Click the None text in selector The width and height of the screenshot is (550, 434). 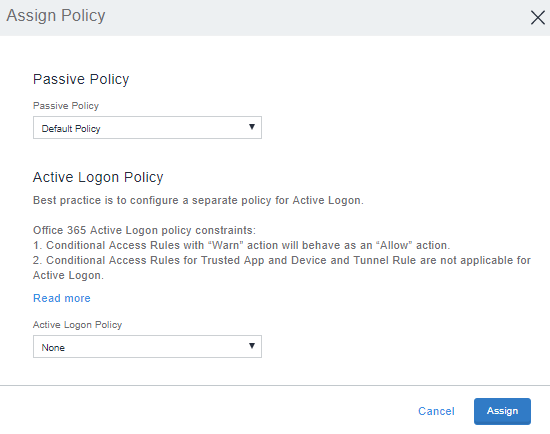point(53,348)
